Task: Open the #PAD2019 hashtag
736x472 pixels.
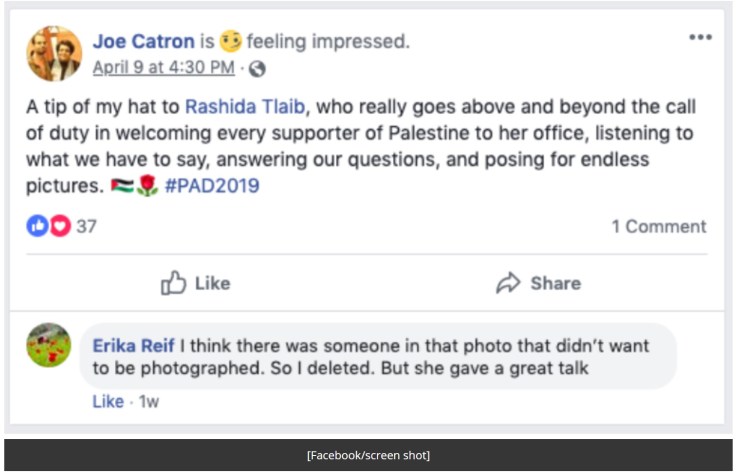Action: pos(214,186)
